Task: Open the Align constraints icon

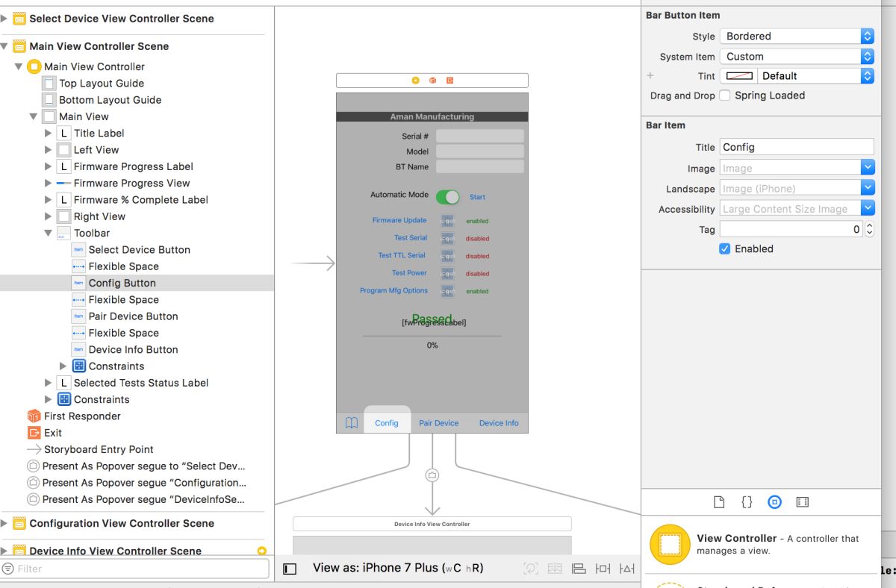Action: tap(579, 569)
